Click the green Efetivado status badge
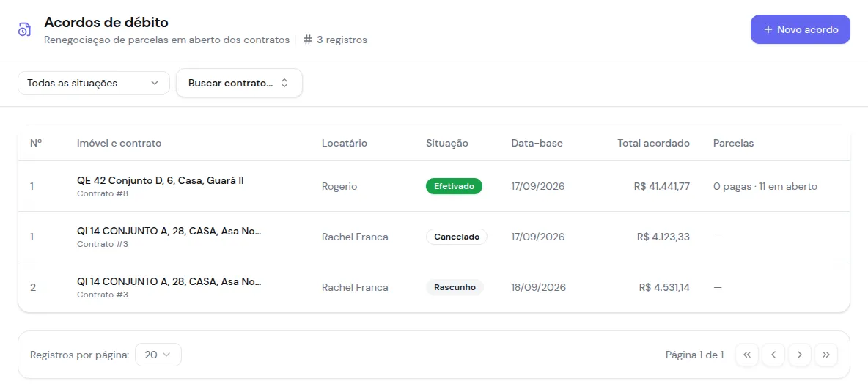868x392 pixels. (x=454, y=186)
